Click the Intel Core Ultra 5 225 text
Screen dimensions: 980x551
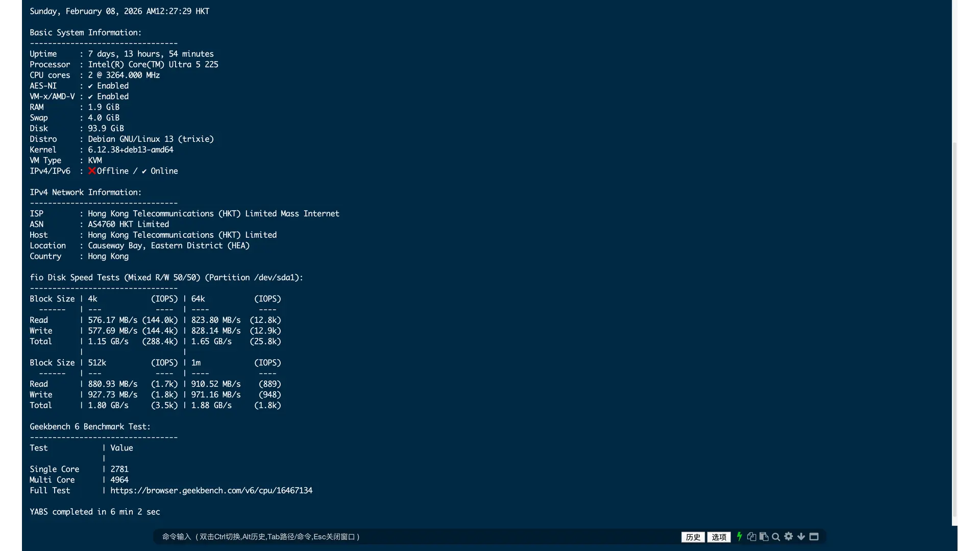[x=153, y=64]
